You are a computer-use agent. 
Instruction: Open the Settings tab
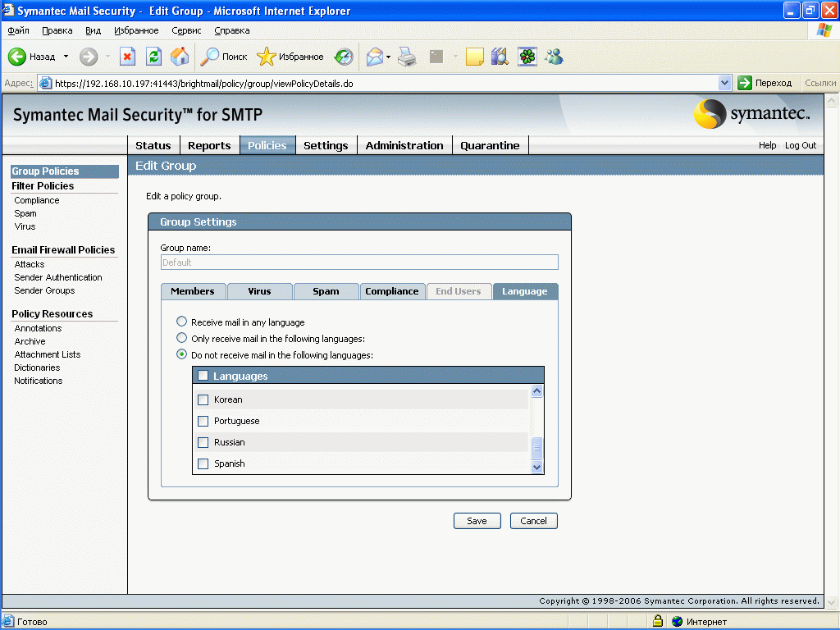click(x=326, y=145)
